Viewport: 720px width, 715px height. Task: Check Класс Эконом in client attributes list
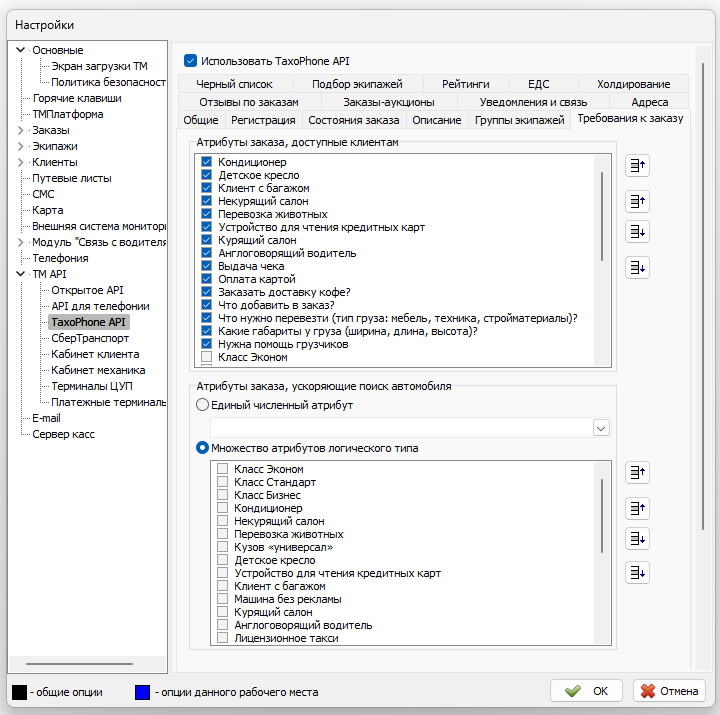(207, 357)
